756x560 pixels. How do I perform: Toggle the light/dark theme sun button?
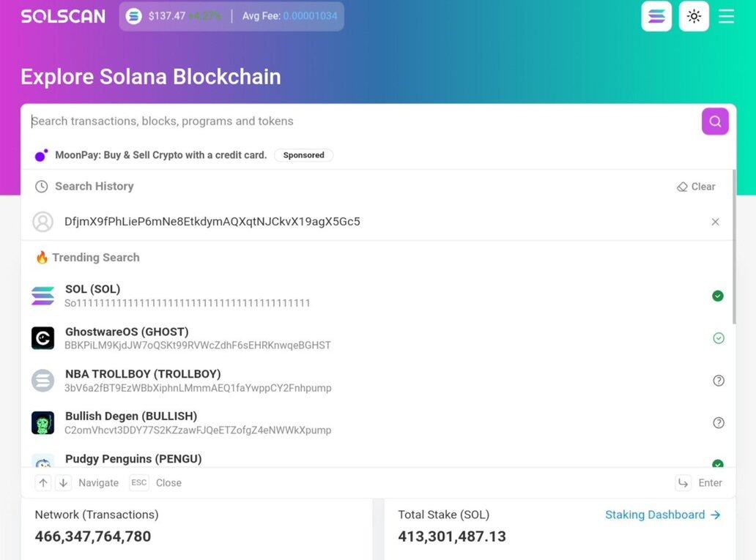click(x=694, y=16)
